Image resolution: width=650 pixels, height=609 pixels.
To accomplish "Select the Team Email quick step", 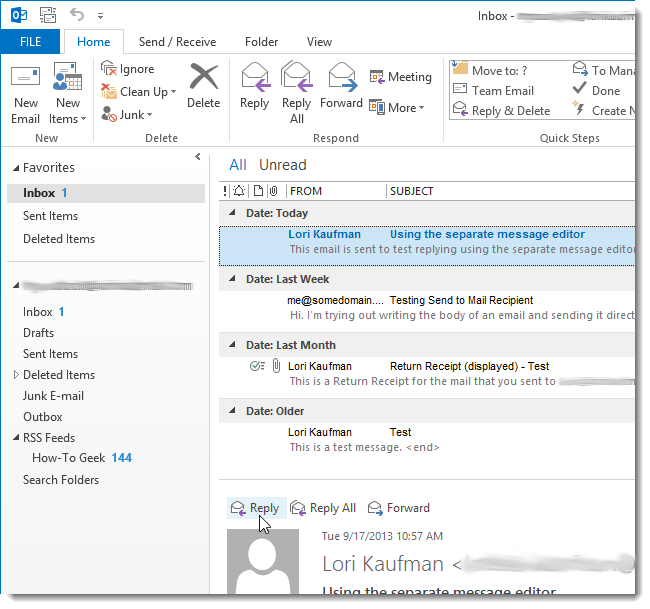I will [x=493, y=90].
